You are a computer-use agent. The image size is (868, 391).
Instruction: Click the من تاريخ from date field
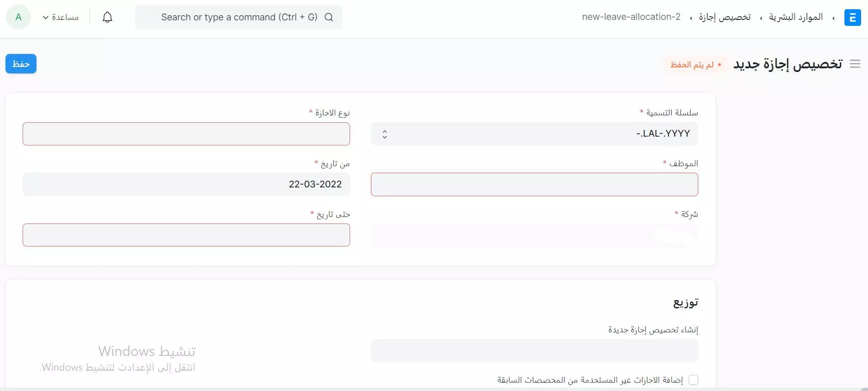(x=186, y=184)
